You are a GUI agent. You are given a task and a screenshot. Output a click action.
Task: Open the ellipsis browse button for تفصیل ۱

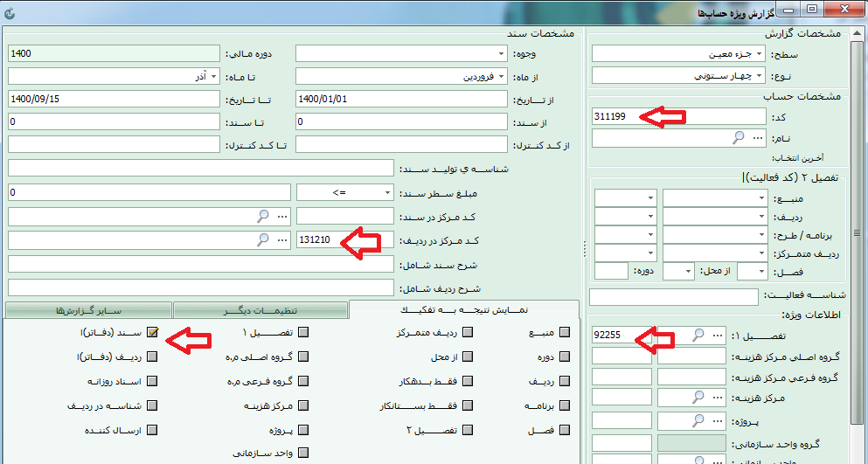pos(718,335)
